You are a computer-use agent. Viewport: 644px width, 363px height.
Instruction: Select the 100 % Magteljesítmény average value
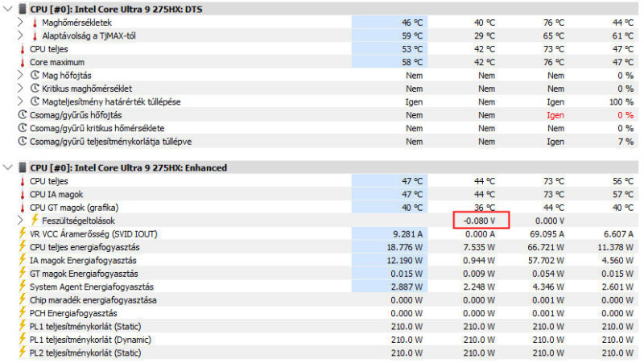(621, 102)
